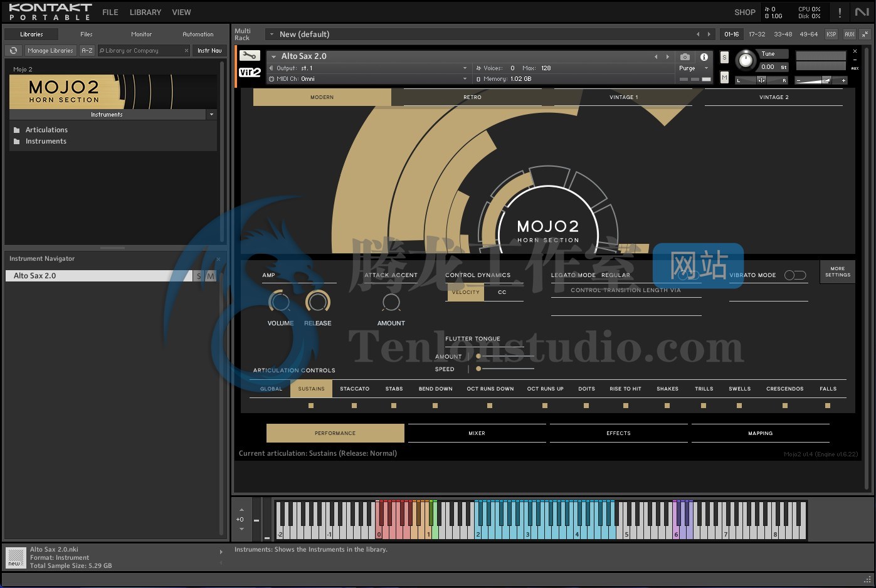Select previous multi rack preset arrow
The width and height of the screenshot is (876, 588).
[698, 34]
